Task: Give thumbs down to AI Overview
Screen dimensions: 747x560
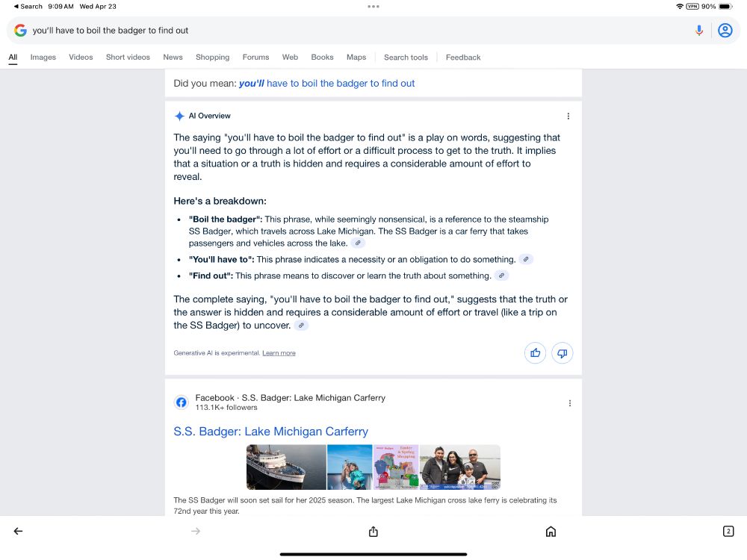Action: coord(562,353)
